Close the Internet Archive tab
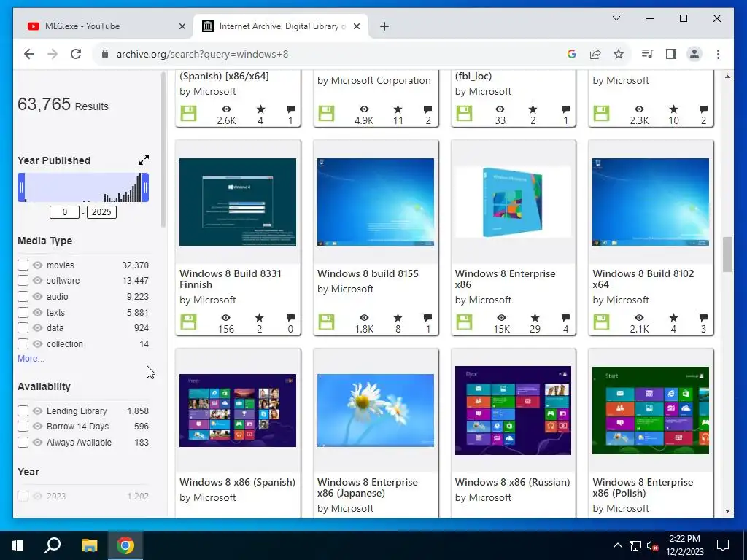The image size is (747, 560). [x=356, y=26]
